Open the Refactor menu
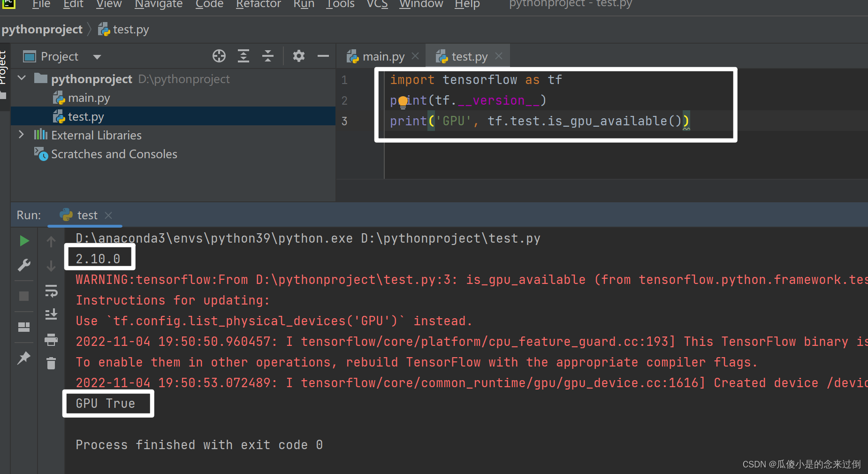The height and width of the screenshot is (474, 868). [x=258, y=4]
